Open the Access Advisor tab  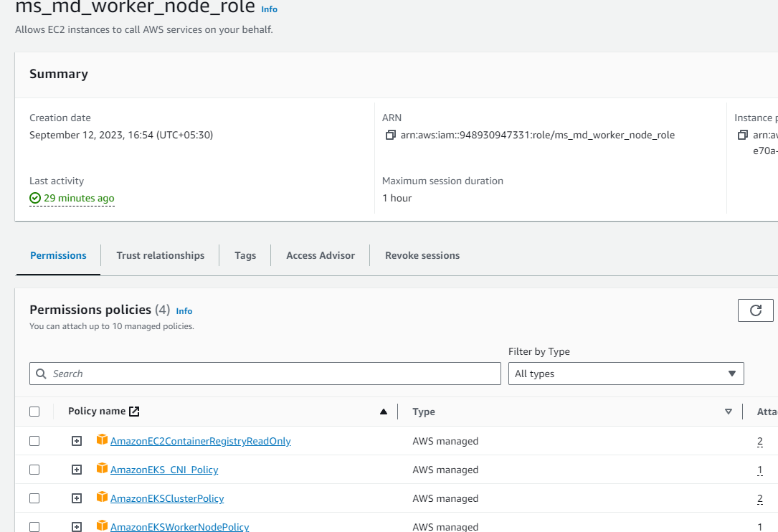(321, 255)
